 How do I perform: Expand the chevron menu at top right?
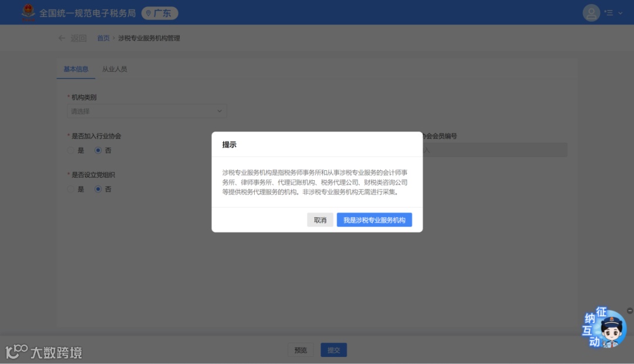pyautogui.click(x=619, y=12)
